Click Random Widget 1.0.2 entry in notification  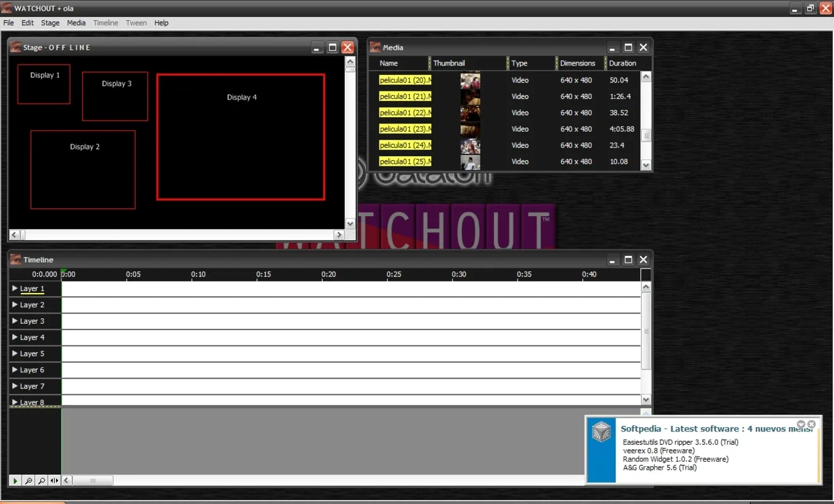click(x=675, y=459)
